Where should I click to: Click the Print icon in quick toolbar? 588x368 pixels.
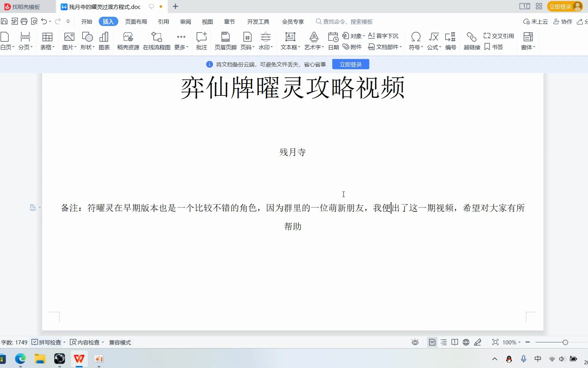(x=24, y=21)
